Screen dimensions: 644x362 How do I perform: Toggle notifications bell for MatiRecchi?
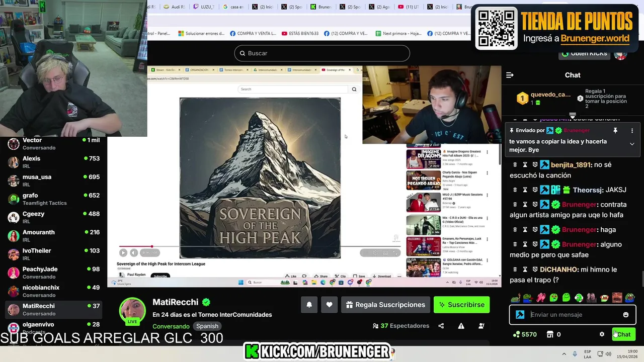pyautogui.click(x=309, y=305)
